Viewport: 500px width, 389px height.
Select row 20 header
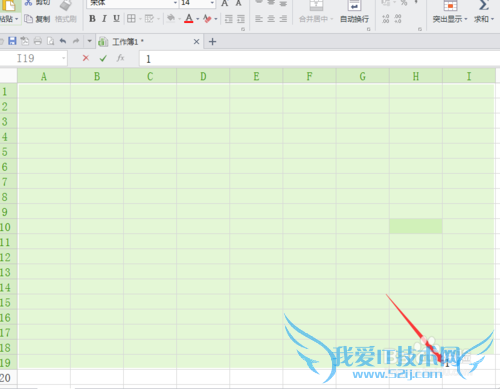tap(8, 378)
